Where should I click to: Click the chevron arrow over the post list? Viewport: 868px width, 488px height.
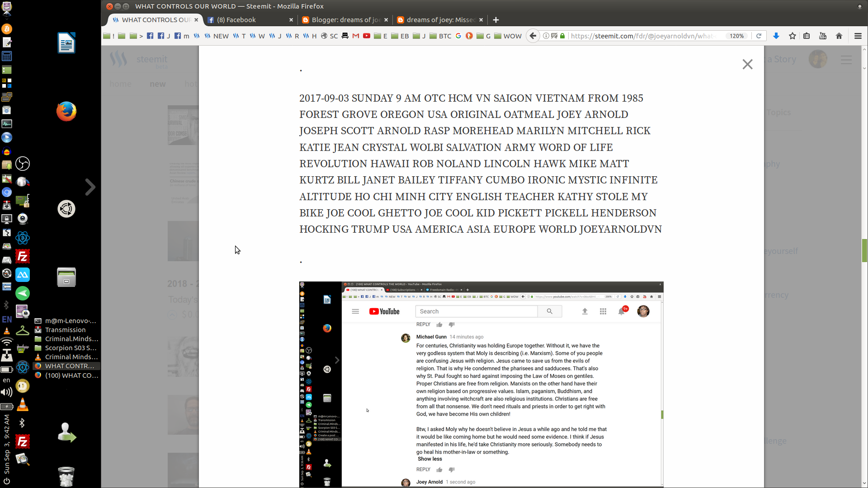pyautogui.click(x=90, y=187)
